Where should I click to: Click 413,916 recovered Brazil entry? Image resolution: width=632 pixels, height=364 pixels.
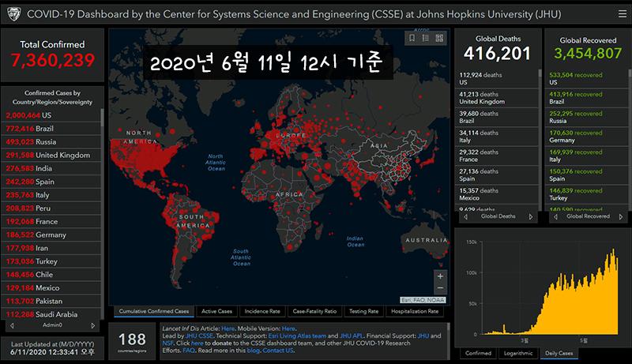coord(587,98)
